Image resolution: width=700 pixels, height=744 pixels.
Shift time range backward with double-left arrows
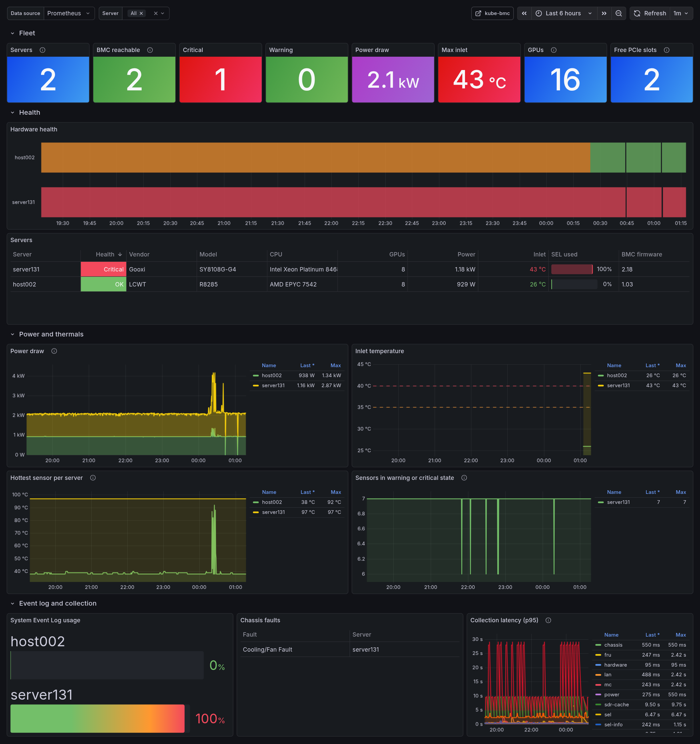(x=524, y=13)
